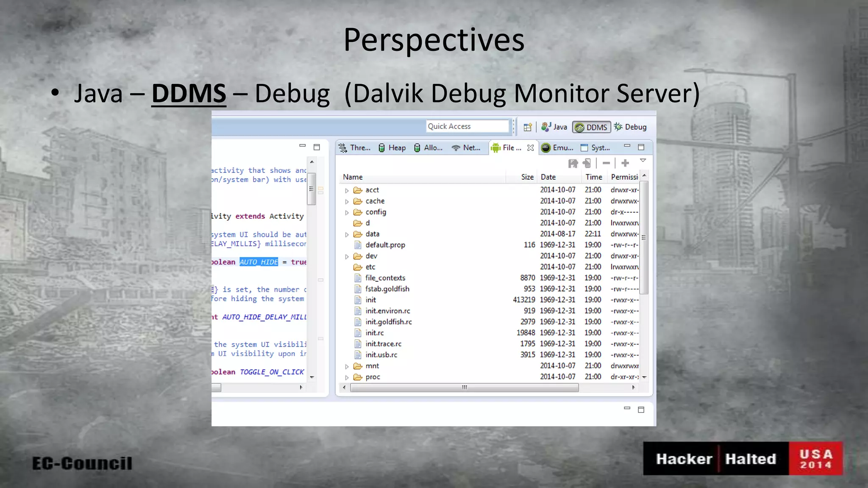Select the file_contexts file icon
Image resolution: width=868 pixels, height=488 pixels.
[x=358, y=278]
